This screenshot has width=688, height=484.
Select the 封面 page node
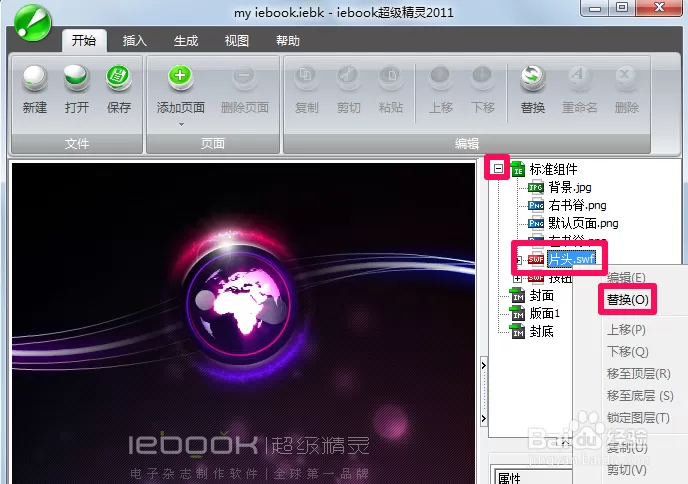click(x=541, y=296)
